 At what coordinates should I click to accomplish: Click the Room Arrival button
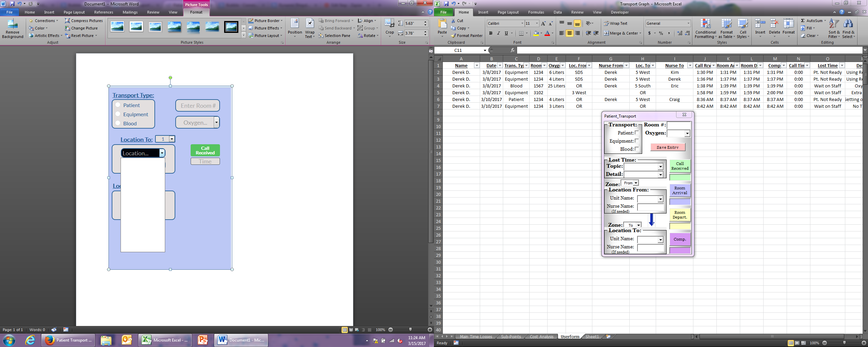[x=680, y=190]
